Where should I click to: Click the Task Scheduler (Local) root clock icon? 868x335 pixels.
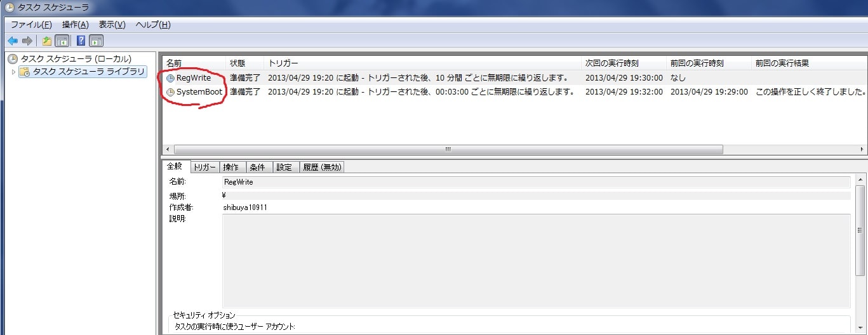13,59
